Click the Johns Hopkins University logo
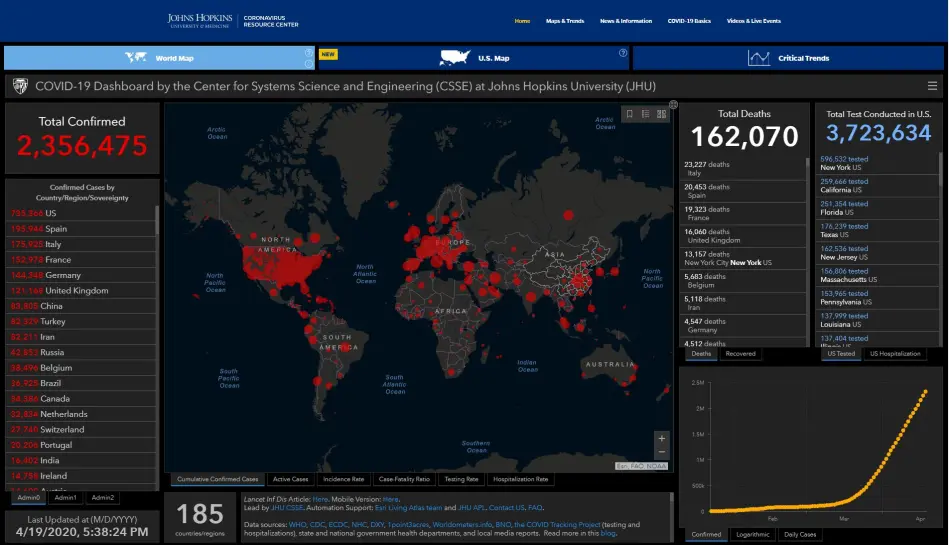 (x=200, y=21)
